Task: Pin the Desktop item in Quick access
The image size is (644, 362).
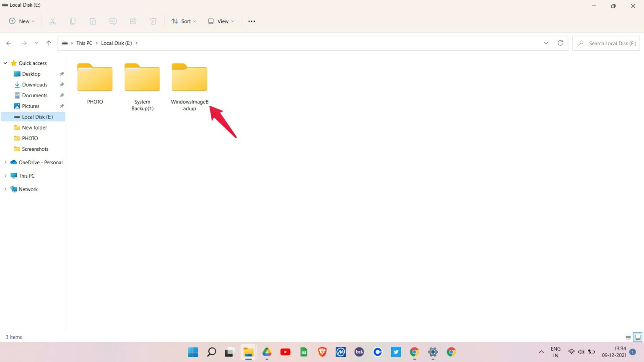Action: pos(62,74)
